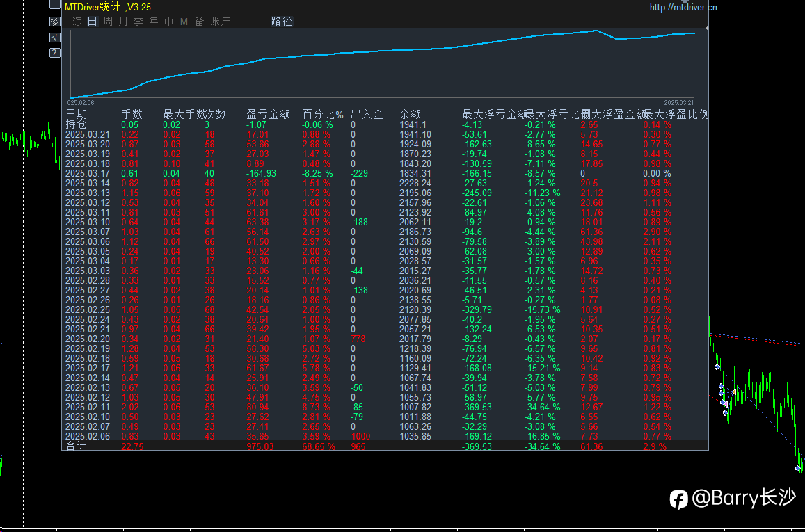Image resolution: width=805 pixels, height=532 pixels.
Task: Open the http://mtdriver.cn link
Action: click(683, 7)
